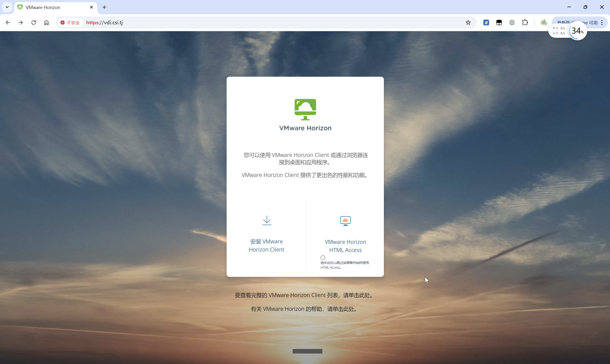Click the text 'VMware Horizon Client 提供了更出色的性能和功能。'
The width and height of the screenshot is (610, 364).
click(x=305, y=175)
